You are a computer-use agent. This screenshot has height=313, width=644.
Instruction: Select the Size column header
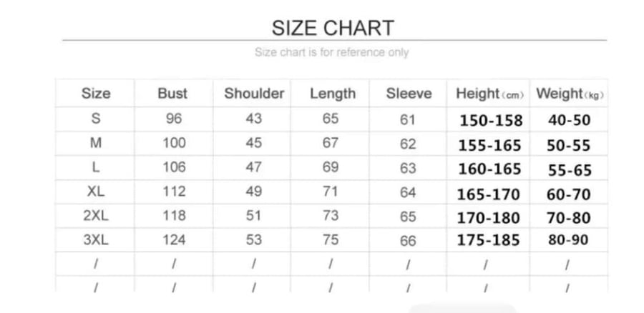click(96, 94)
